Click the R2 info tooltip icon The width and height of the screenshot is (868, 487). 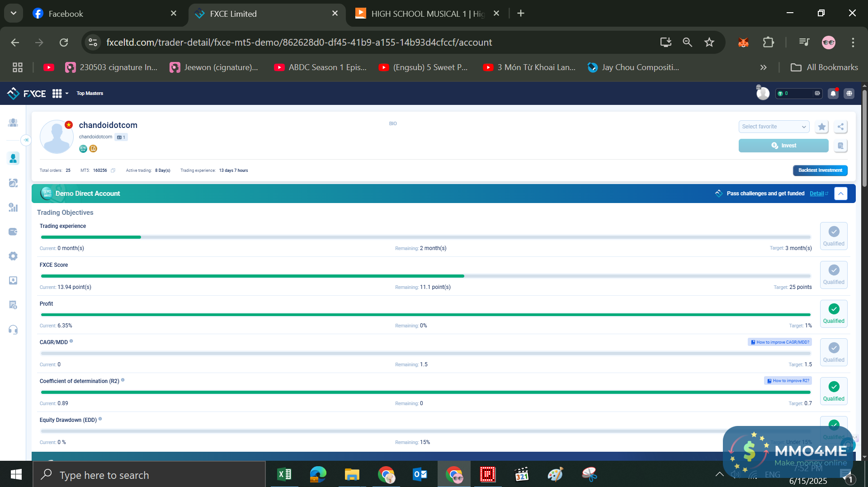[x=123, y=380]
